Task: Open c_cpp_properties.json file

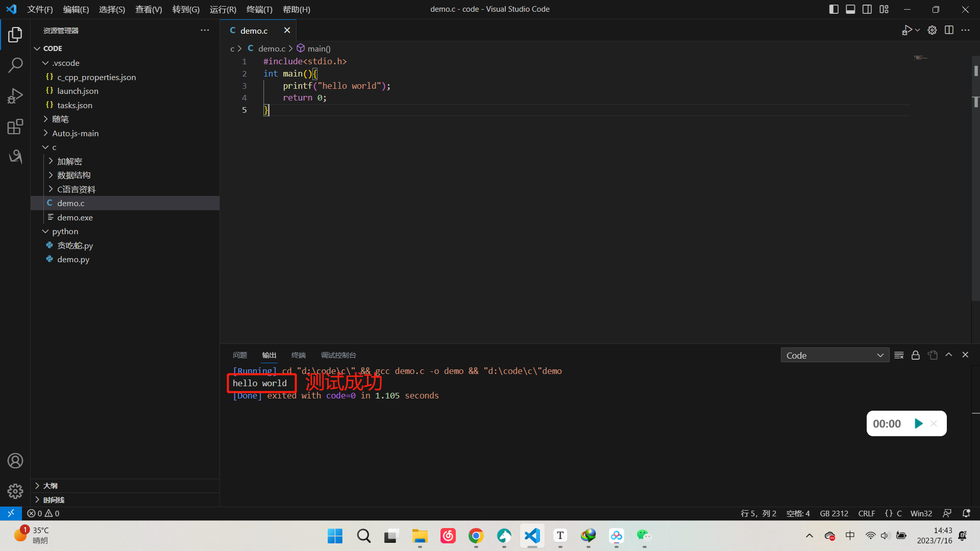Action: (x=125, y=77)
